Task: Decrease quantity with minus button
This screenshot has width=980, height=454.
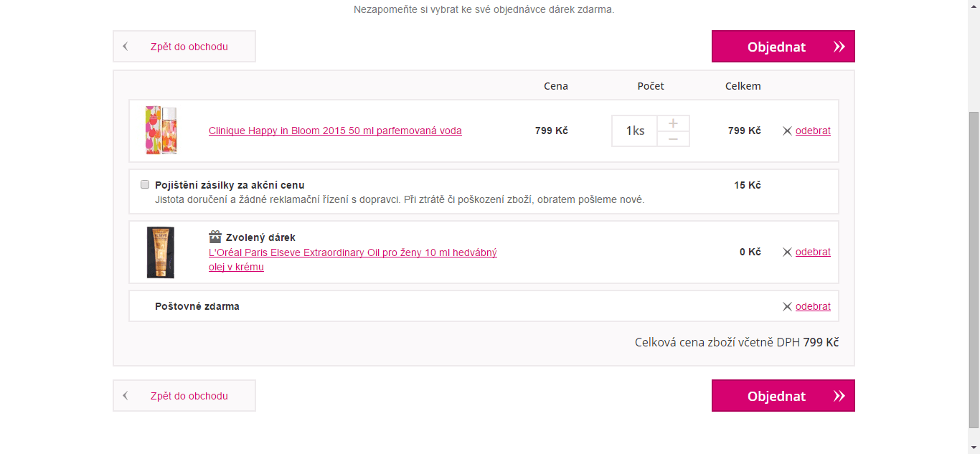Action: 673,139
